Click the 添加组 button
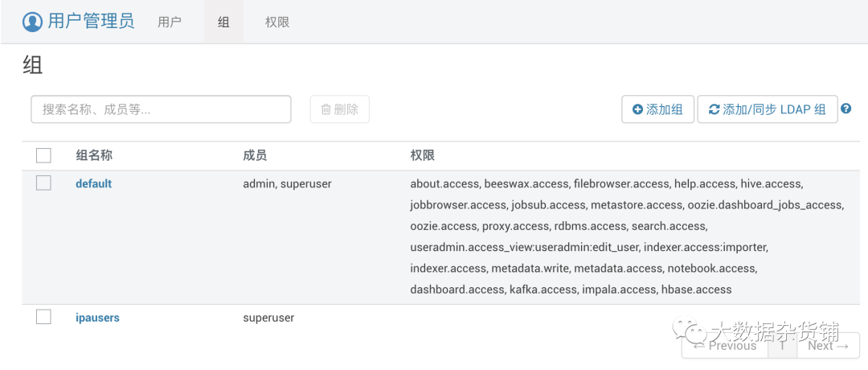The width and height of the screenshot is (868, 370). pos(657,109)
